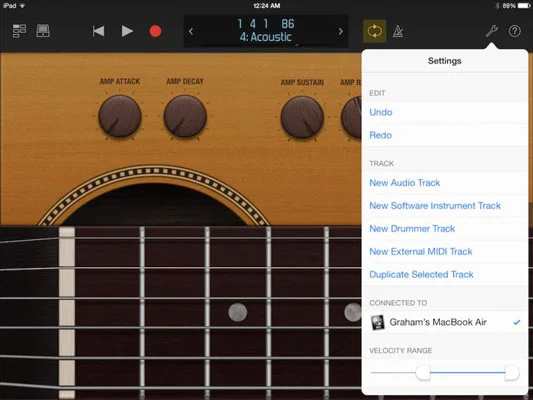
Task: Open help question mark icon
Action: pyautogui.click(x=515, y=31)
